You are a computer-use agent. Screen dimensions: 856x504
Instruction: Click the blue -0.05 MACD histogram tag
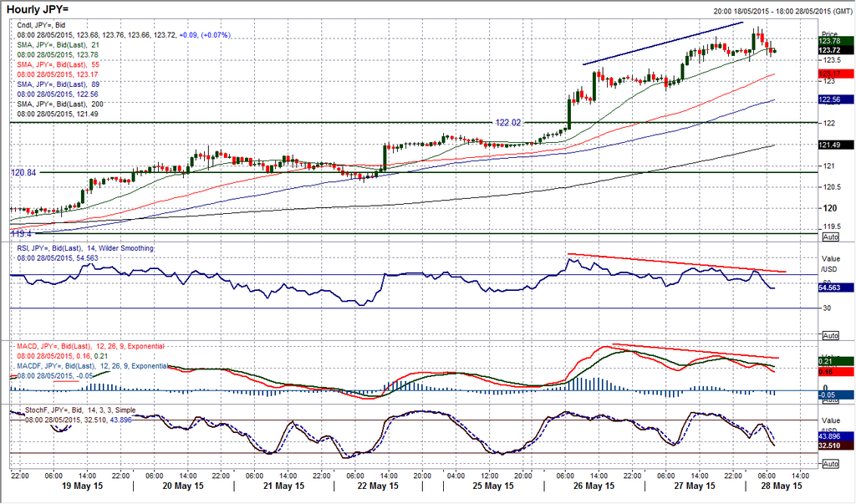point(836,395)
